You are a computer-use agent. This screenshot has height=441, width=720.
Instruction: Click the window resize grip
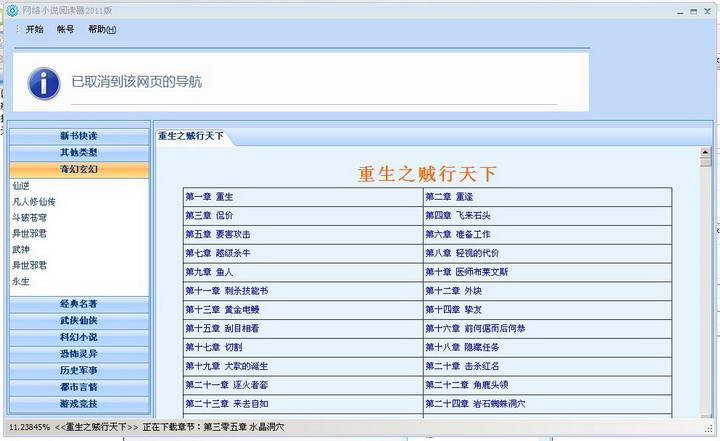709,428
